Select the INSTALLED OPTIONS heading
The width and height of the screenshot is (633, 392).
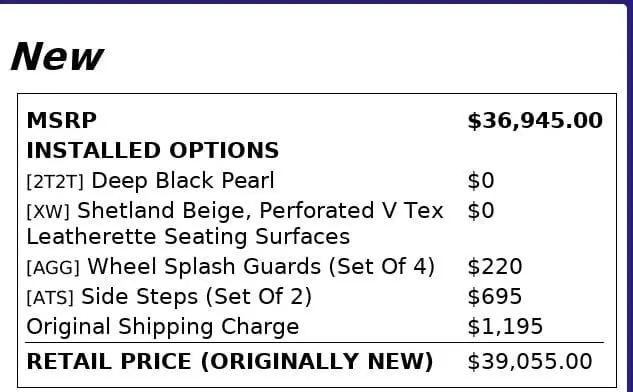pyautogui.click(x=153, y=150)
